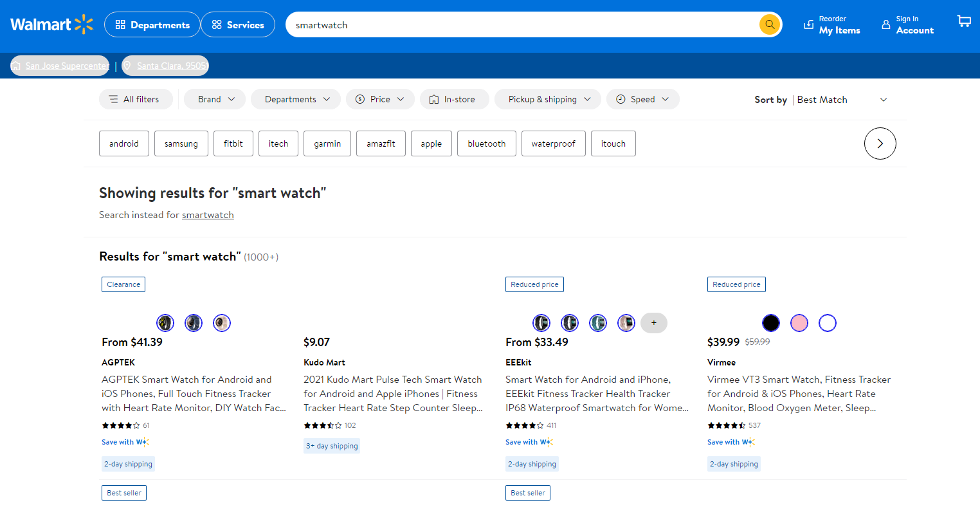The height and width of the screenshot is (516, 980).
Task: Click Save with W+ under AGPTEK
Action: click(x=125, y=442)
